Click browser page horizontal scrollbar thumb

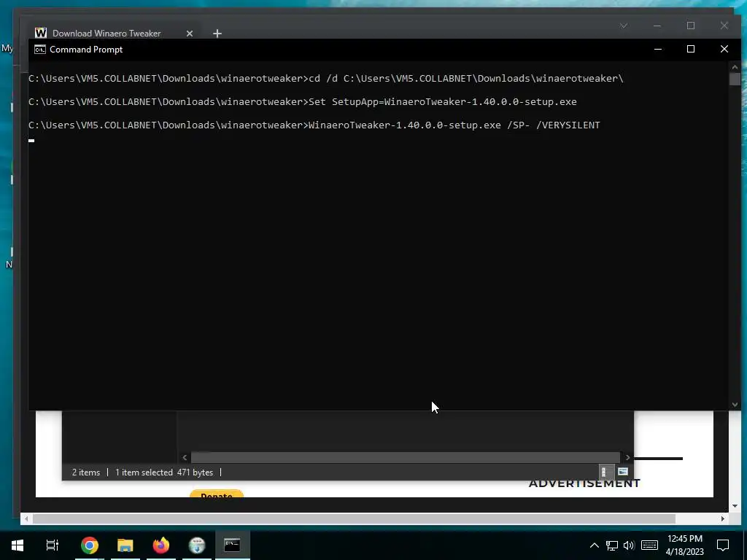point(354,518)
